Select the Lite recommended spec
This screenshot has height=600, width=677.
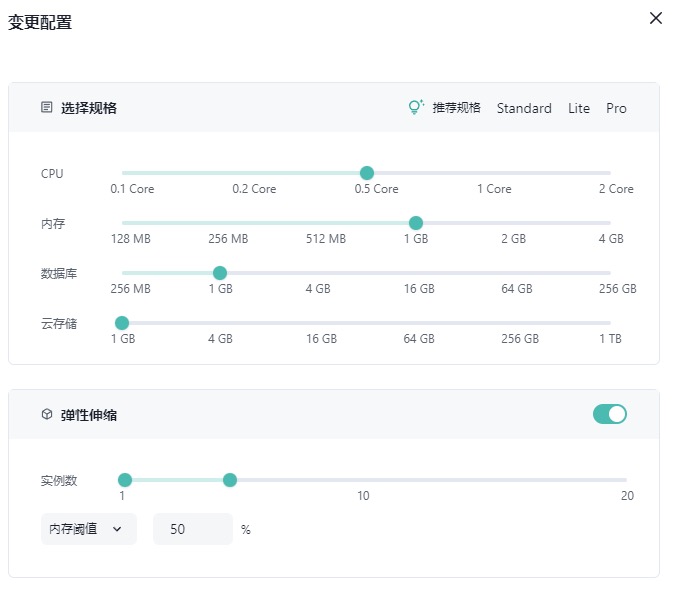tap(579, 108)
